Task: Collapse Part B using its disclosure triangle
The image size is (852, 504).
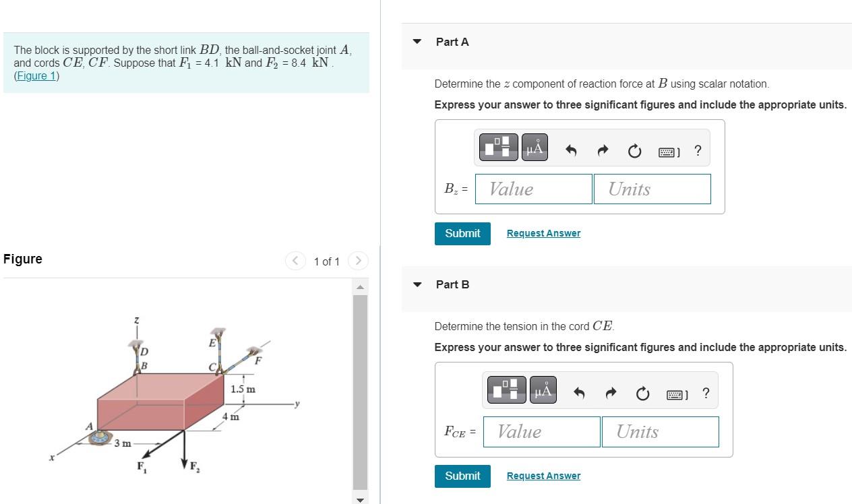Action: pos(417,284)
